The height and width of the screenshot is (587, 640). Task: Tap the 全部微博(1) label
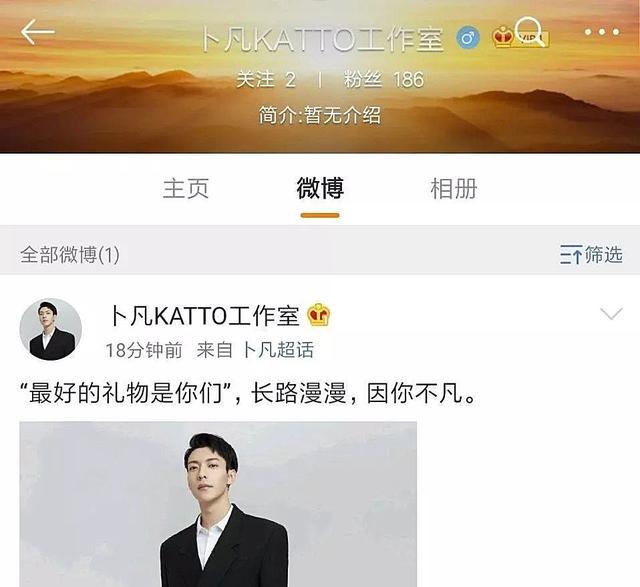70,255
